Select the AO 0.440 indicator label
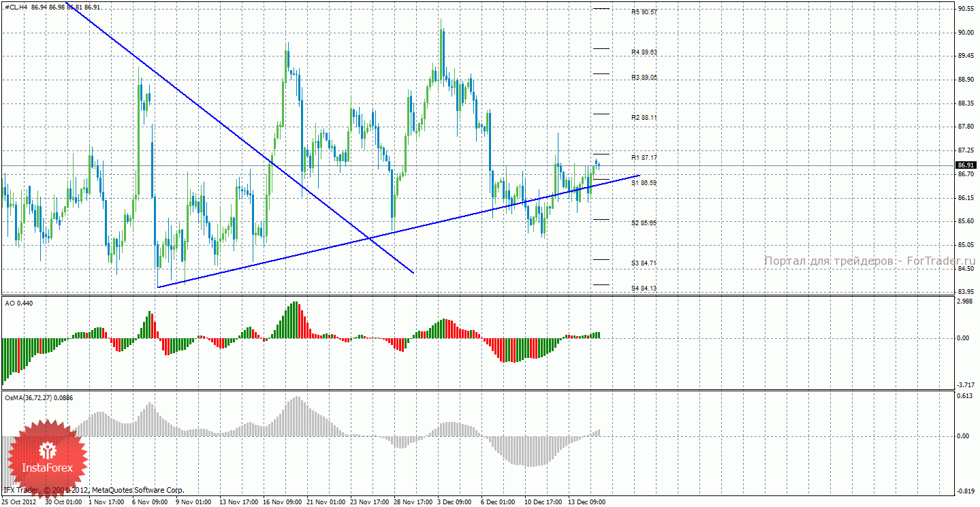980x507 pixels. [18, 303]
